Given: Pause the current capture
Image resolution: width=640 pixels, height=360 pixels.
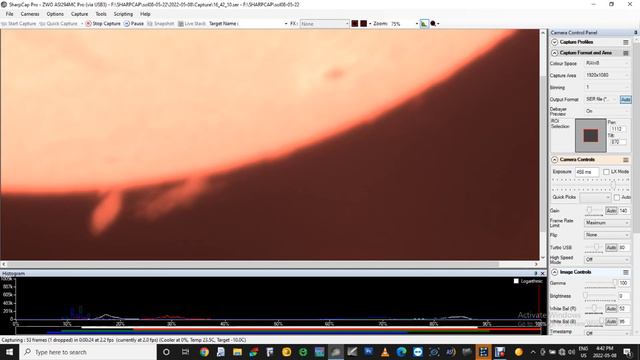Looking at the screenshot, I should [x=134, y=24].
